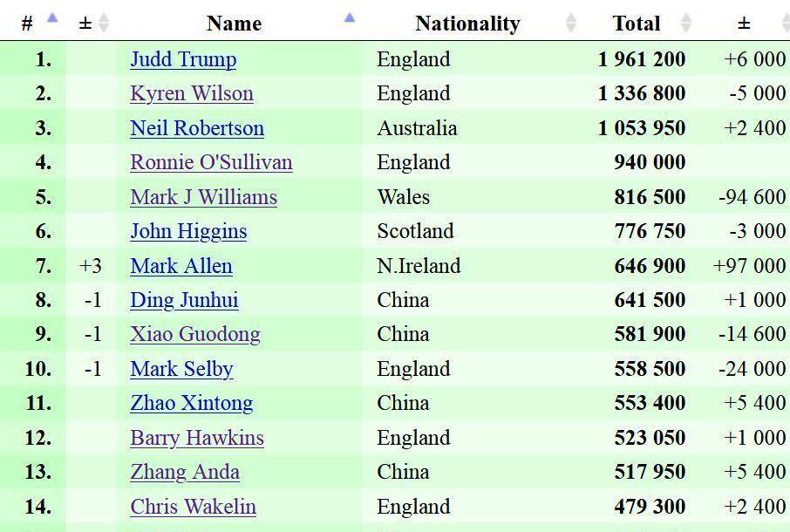Click the blue sort arrow for Name column
Image resolution: width=790 pixels, height=532 pixels.
coord(350,18)
